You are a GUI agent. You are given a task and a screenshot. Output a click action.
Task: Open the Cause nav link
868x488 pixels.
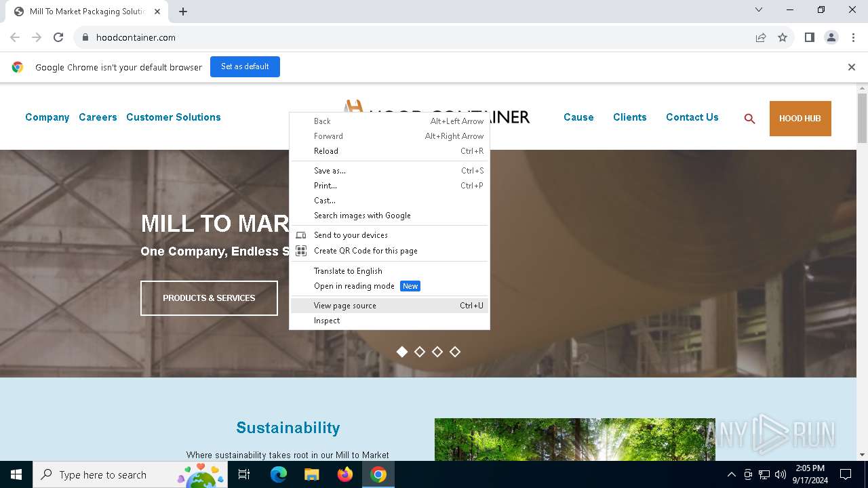coord(578,117)
